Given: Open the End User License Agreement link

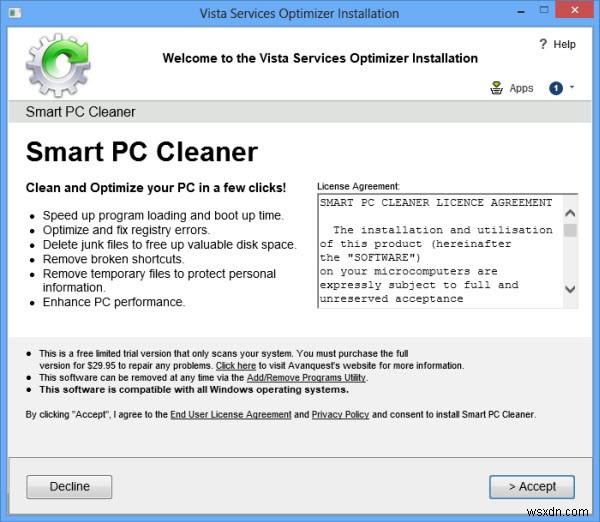Looking at the screenshot, I should coord(231,414).
